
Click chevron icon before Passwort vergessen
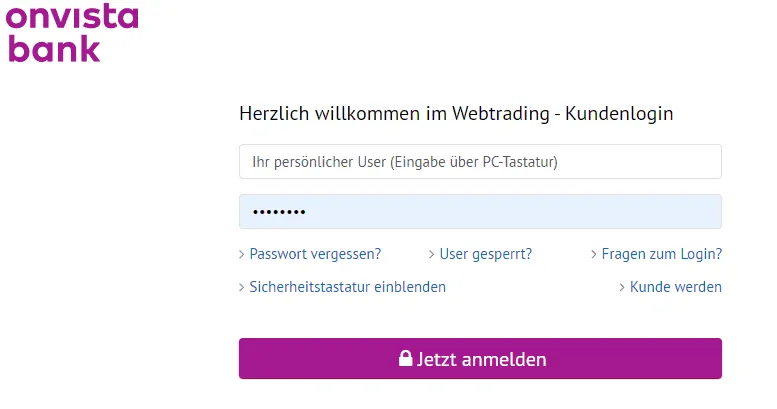(242, 255)
